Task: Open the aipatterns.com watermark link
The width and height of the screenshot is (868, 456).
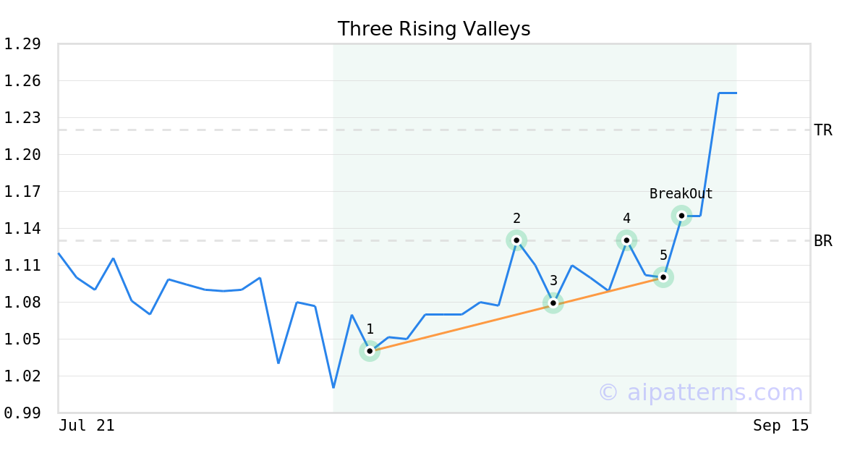Action: 700,392
